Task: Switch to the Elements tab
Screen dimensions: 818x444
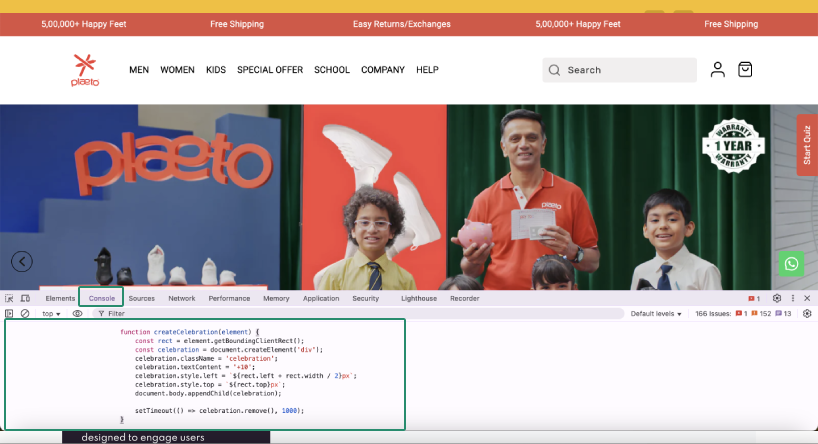Action: tap(60, 298)
